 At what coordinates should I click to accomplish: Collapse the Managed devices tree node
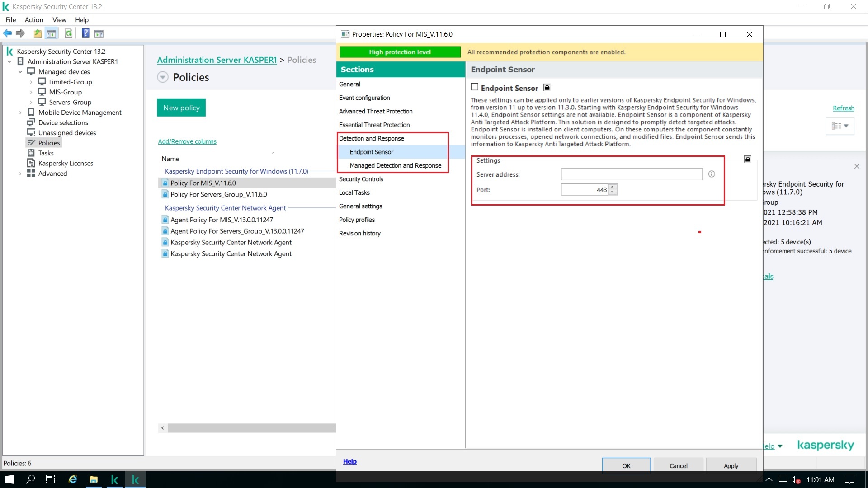pyautogui.click(x=20, y=72)
